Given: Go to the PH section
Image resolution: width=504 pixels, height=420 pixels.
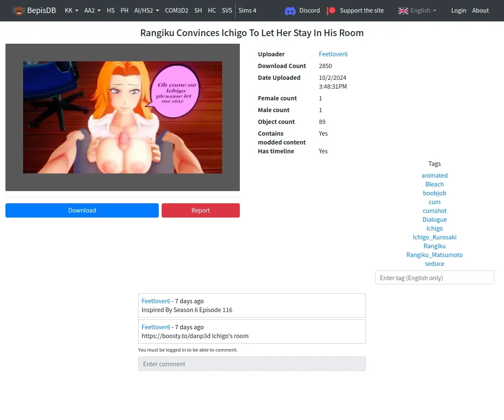Looking at the screenshot, I should [x=124, y=10].
